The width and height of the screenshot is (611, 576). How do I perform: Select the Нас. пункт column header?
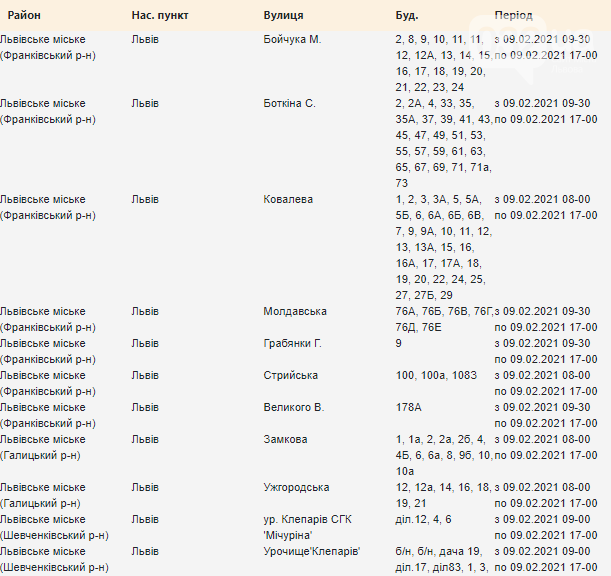coord(160,15)
